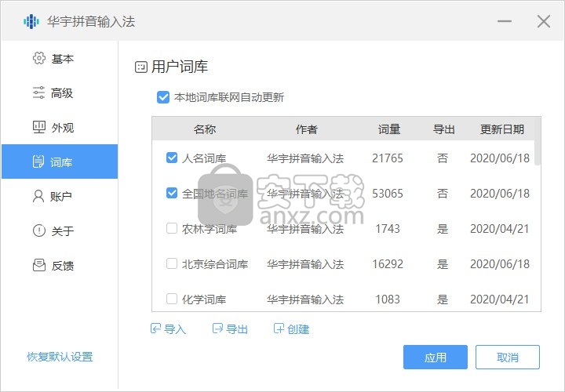Click the info icon beside 关于
The height and width of the screenshot is (392, 565).
click(38, 230)
